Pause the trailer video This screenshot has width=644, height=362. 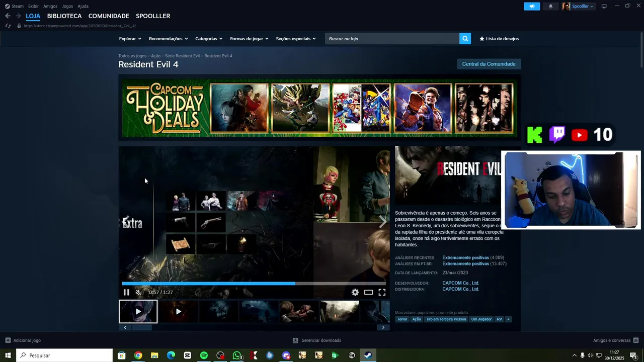[x=126, y=292]
